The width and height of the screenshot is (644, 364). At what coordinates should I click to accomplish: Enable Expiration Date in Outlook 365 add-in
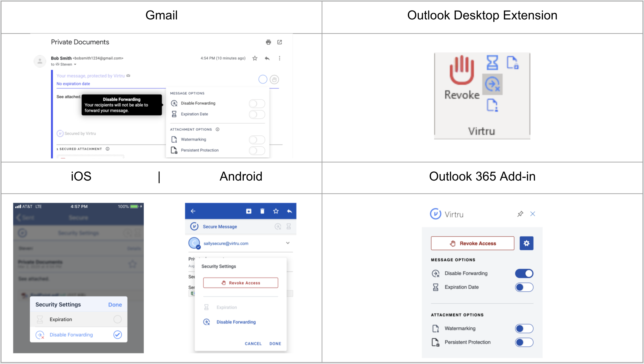click(524, 287)
